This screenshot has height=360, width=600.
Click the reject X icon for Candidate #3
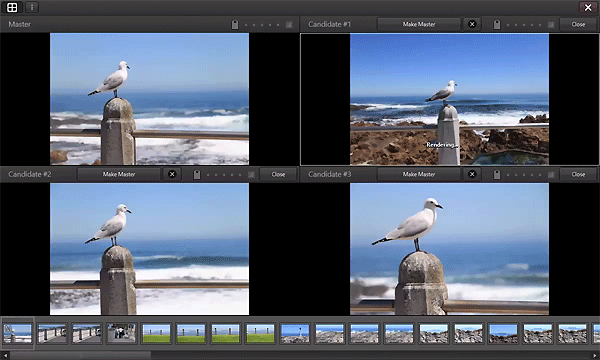472,174
